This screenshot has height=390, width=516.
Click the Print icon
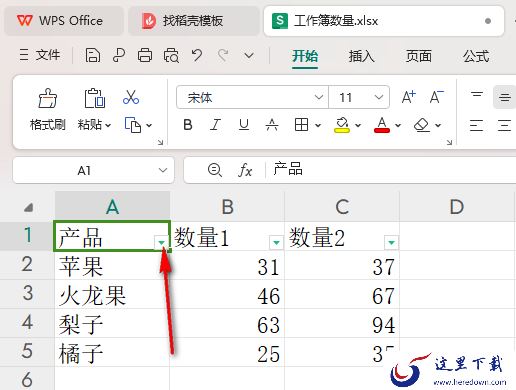(145, 55)
